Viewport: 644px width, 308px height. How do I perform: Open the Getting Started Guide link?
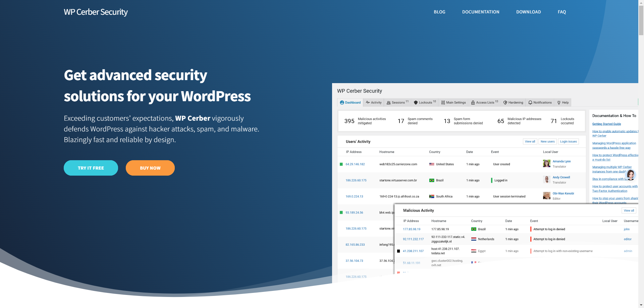pos(606,124)
